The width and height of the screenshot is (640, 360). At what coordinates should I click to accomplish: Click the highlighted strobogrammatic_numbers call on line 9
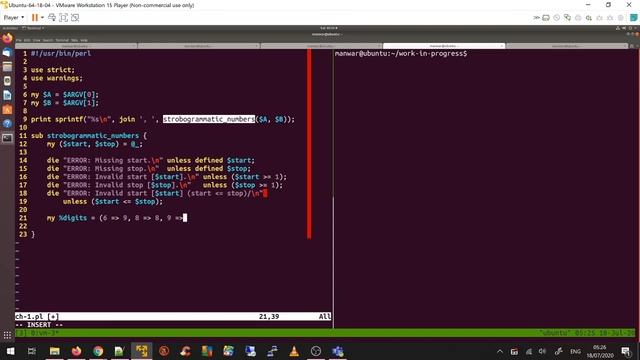pyautogui.click(x=209, y=119)
